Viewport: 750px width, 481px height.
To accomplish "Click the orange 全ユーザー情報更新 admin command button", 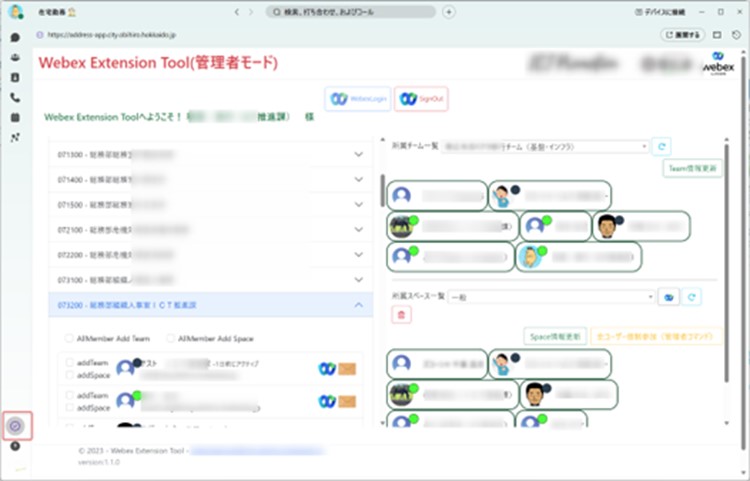I will click(x=656, y=337).
